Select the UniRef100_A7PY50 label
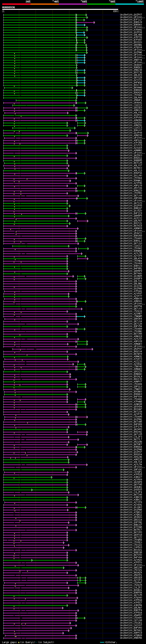The width and height of the screenshot is (146, 644). [x=131, y=118]
